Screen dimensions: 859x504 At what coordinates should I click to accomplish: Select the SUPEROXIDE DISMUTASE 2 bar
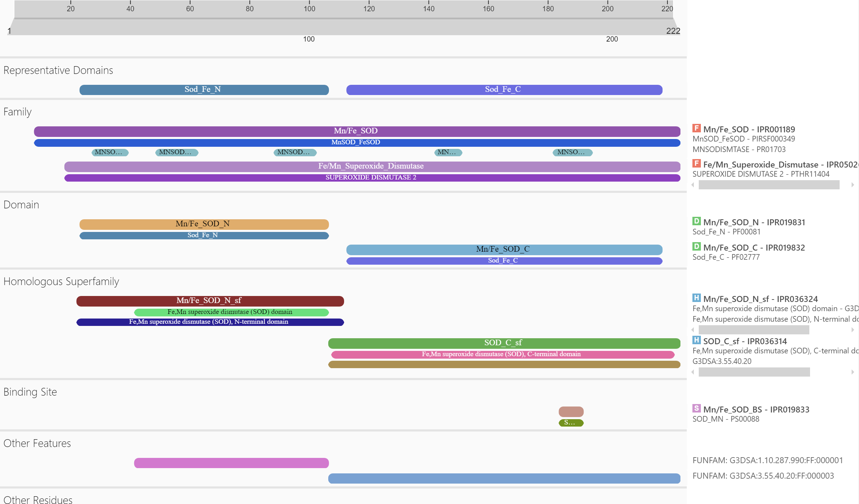(372, 178)
